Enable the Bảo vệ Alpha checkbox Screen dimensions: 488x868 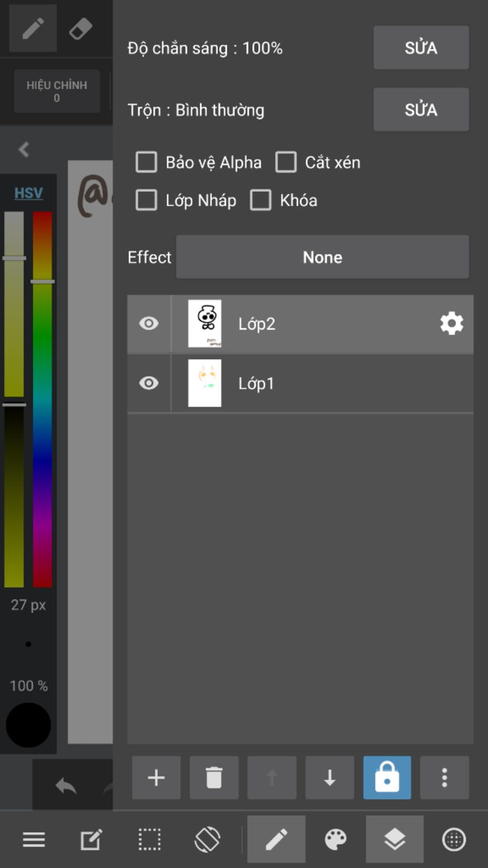tap(146, 162)
